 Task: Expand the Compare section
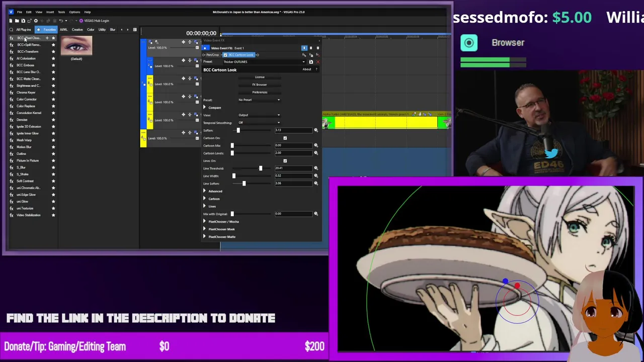pos(205,108)
